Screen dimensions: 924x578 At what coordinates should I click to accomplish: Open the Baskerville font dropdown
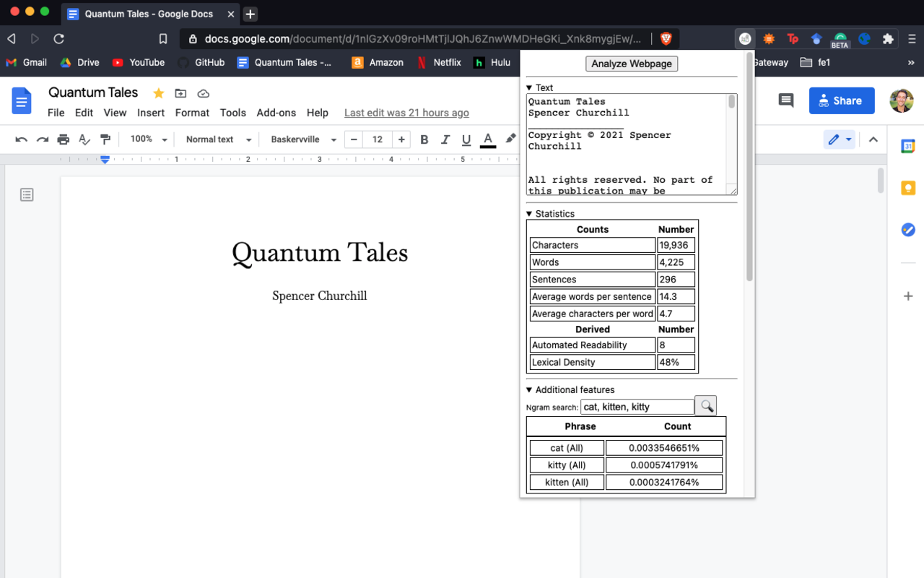[303, 139]
